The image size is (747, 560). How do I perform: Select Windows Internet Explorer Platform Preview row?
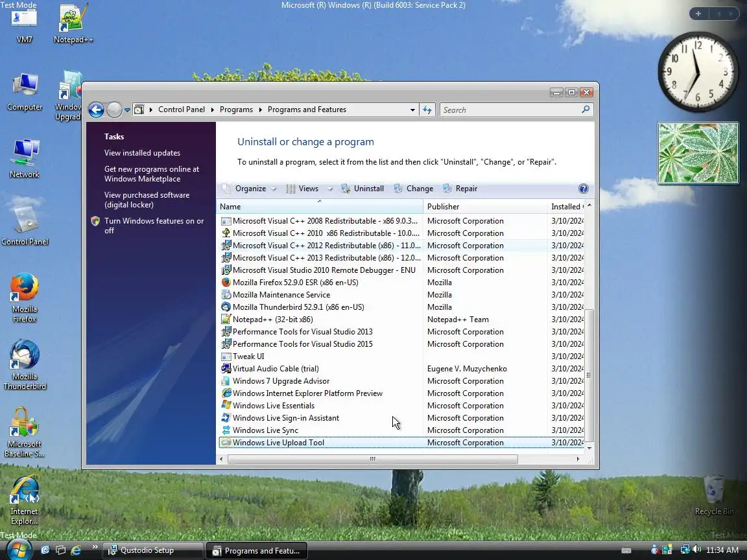coord(401,393)
